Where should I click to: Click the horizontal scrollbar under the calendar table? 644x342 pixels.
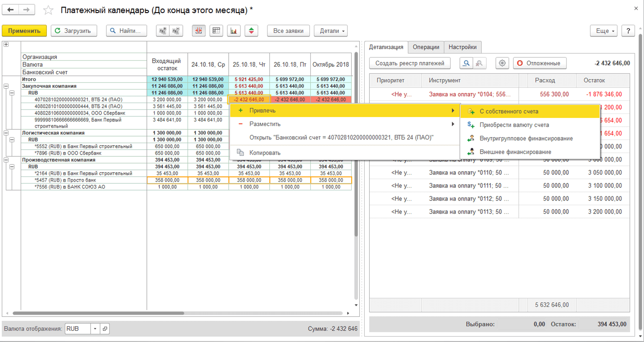98,313
